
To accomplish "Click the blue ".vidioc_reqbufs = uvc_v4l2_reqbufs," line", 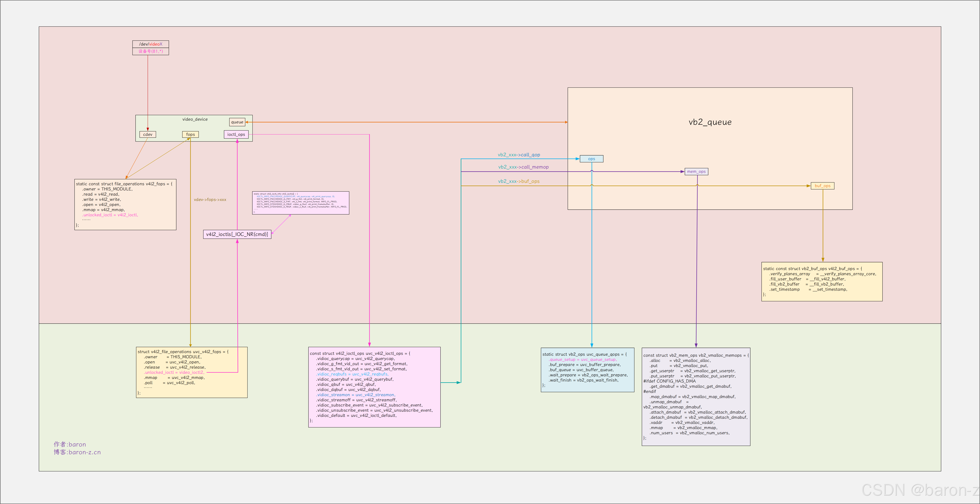I will click(x=352, y=374).
